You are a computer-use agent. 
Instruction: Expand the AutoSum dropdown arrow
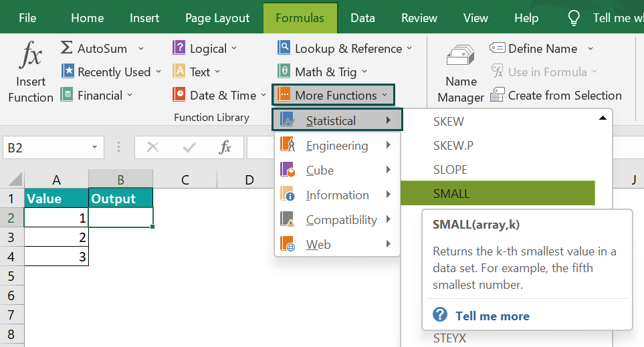141,48
